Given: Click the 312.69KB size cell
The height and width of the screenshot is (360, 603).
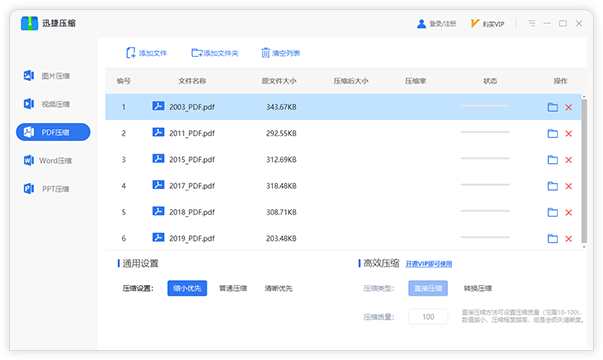Looking at the screenshot, I should (281, 160).
